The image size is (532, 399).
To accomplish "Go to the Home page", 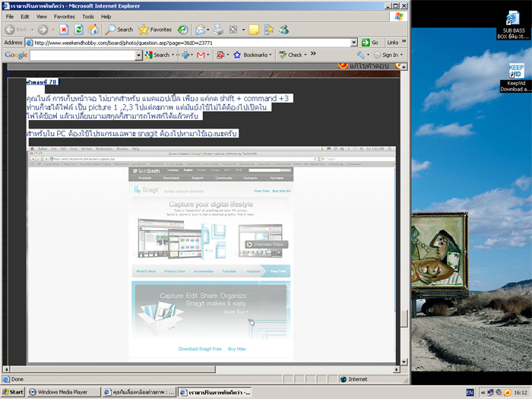I will pyautogui.click(x=93, y=30).
